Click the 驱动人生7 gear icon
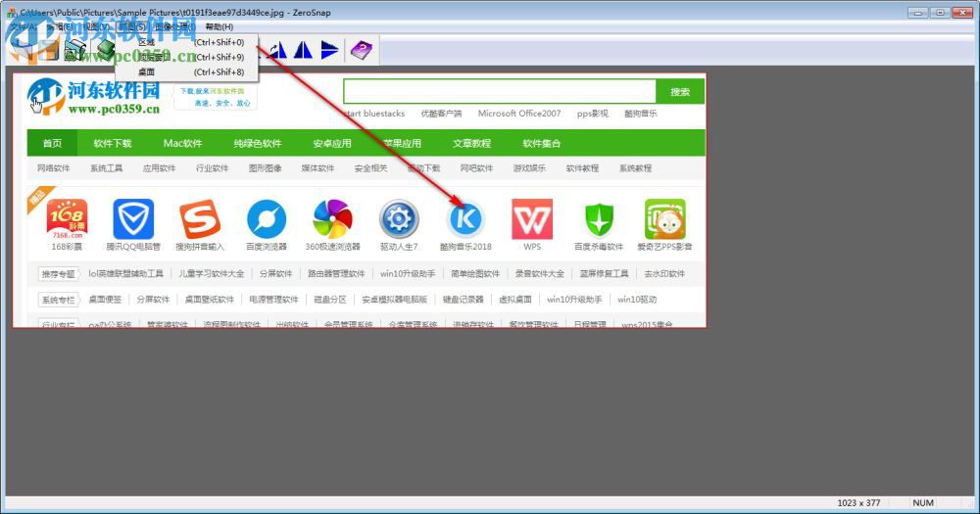 [399, 219]
